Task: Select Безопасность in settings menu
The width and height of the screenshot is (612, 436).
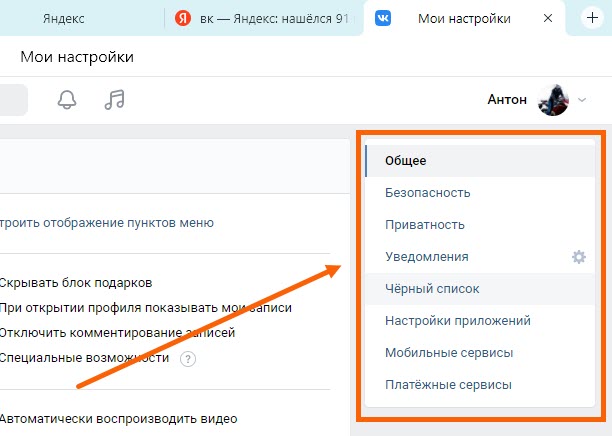Action: [427, 193]
